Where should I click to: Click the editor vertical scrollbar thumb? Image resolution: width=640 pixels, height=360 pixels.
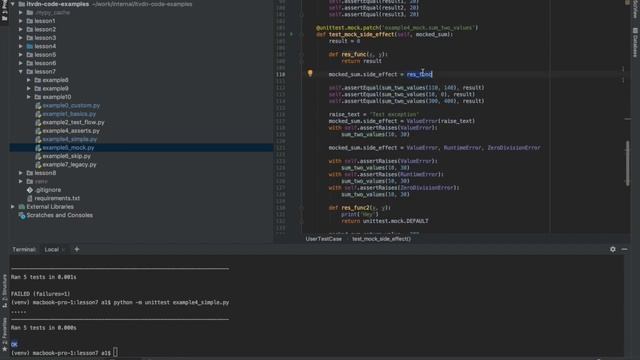click(x=627, y=163)
